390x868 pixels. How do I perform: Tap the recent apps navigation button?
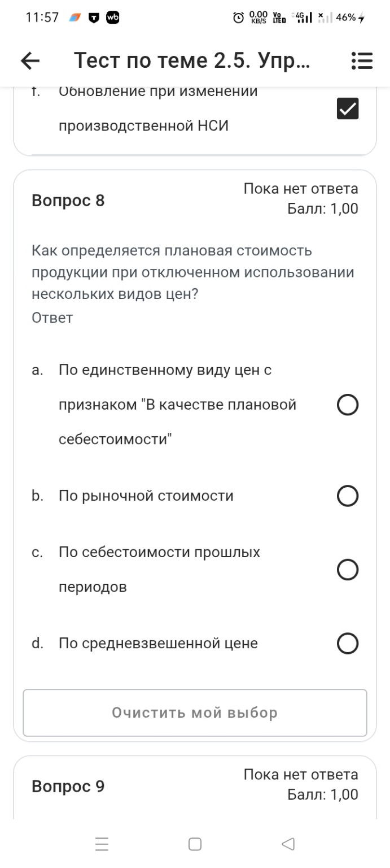(101, 844)
